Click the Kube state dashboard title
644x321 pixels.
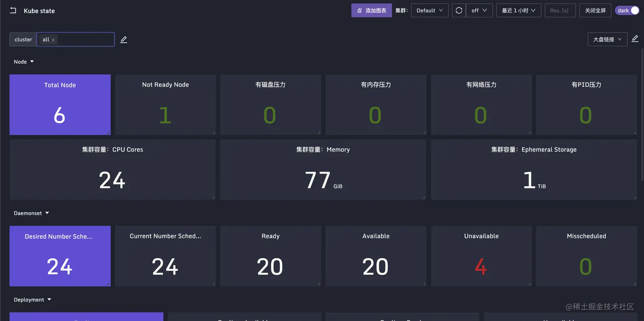[39, 11]
